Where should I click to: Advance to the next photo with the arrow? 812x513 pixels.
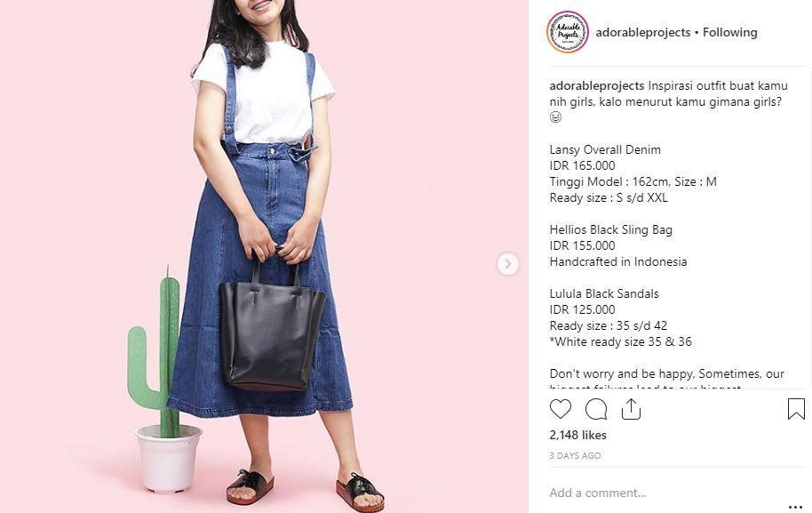508,264
